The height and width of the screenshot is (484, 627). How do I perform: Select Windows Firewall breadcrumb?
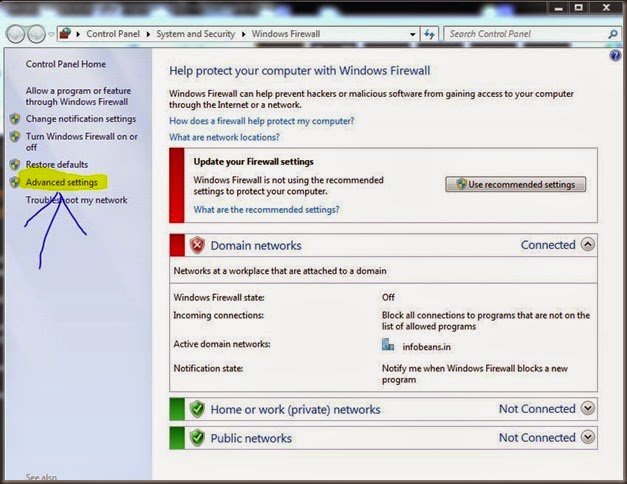click(x=286, y=34)
